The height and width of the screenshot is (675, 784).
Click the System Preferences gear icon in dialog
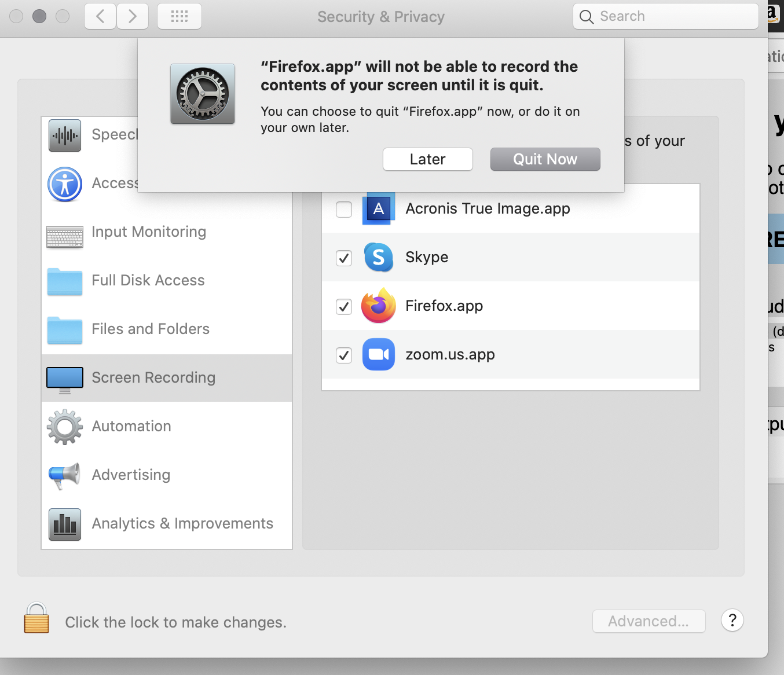203,94
